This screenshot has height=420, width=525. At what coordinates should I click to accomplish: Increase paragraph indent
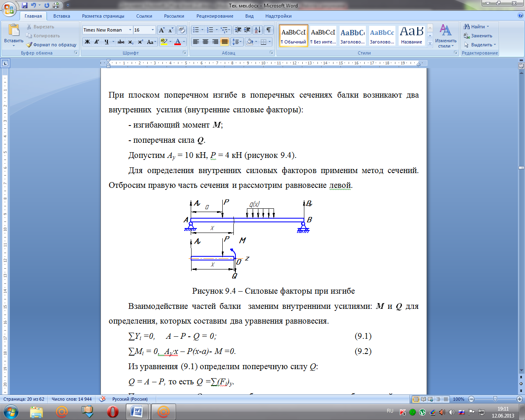coord(247,30)
